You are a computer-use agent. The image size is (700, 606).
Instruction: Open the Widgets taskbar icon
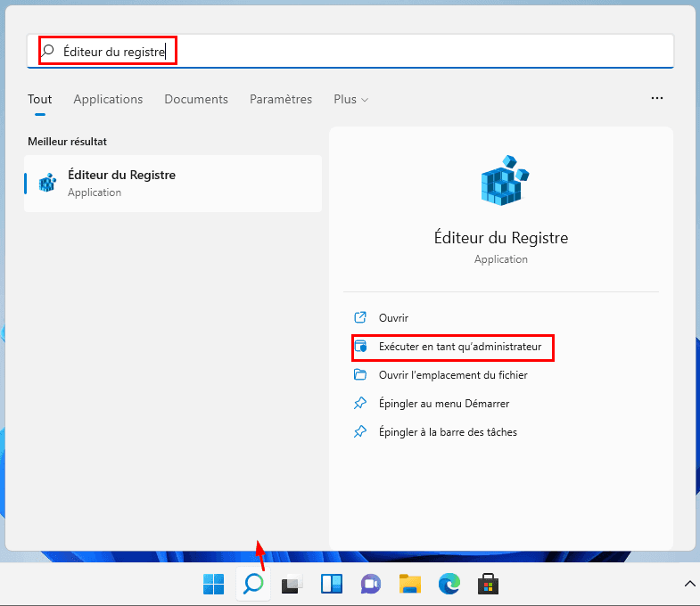coord(332,584)
